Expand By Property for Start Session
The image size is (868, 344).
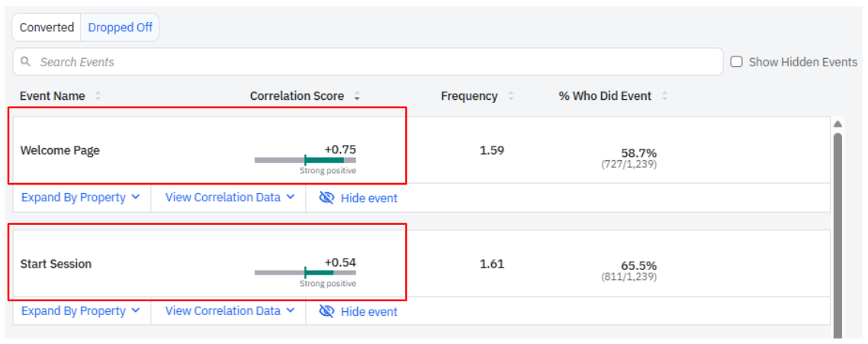click(x=80, y=311)
